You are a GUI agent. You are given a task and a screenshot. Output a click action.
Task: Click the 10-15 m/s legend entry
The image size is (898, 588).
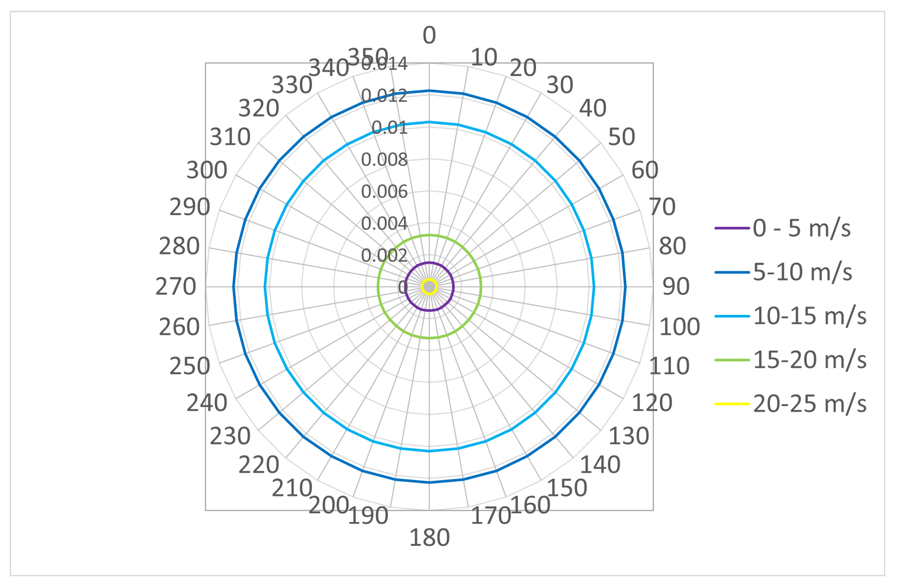(x=810, y=316)
